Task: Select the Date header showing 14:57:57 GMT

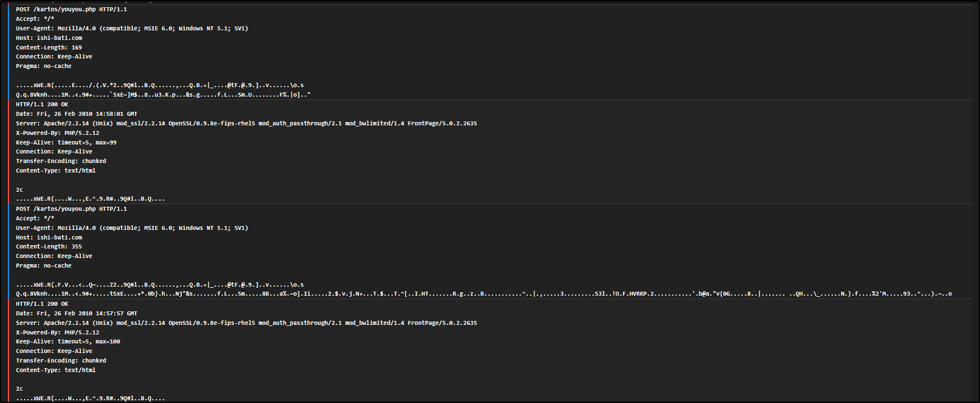Action: [x=76, y=314]
